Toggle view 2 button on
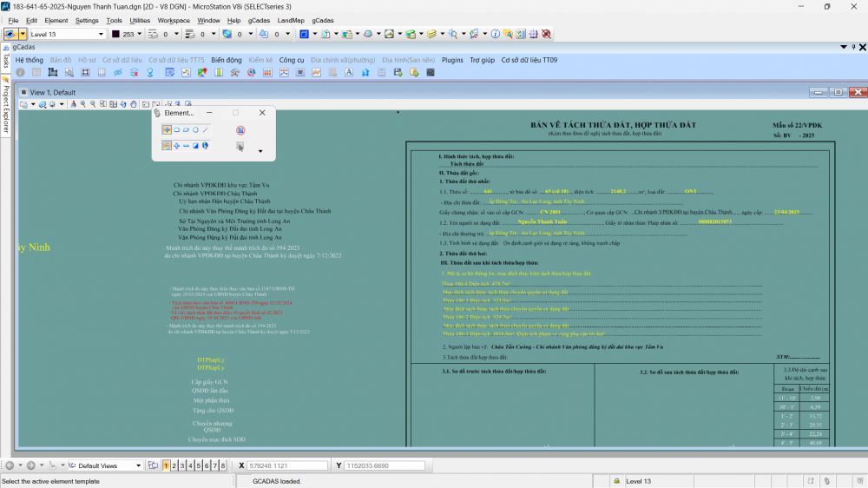This screenshot has width=868, height=488. coord(173,466)
